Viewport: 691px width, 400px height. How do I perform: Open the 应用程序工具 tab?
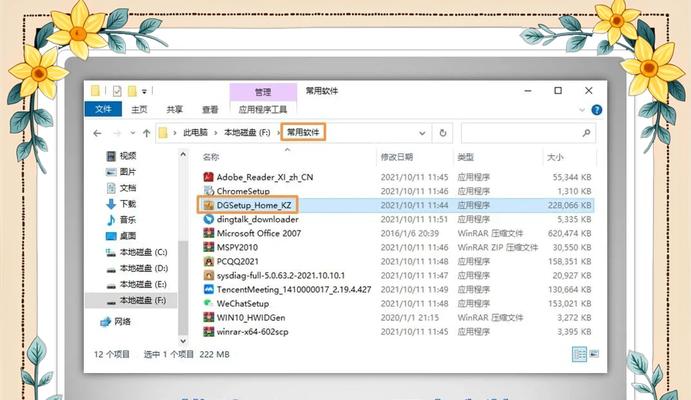coord(263,109)
